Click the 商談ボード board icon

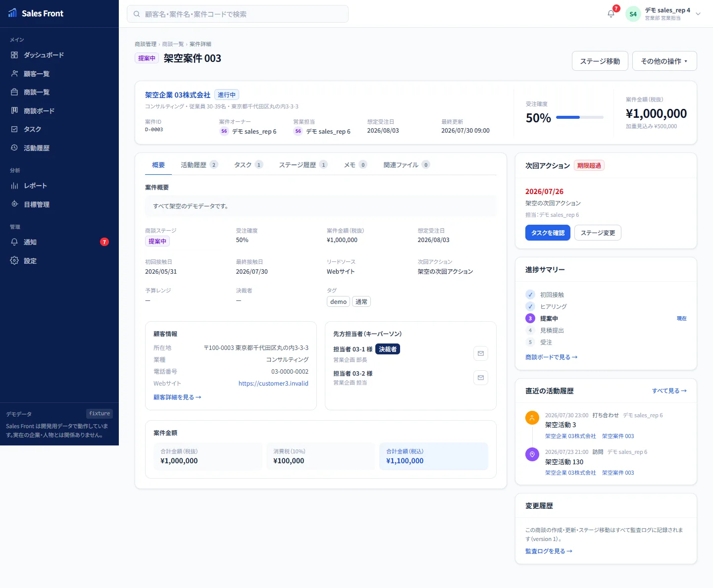point(14,111)
